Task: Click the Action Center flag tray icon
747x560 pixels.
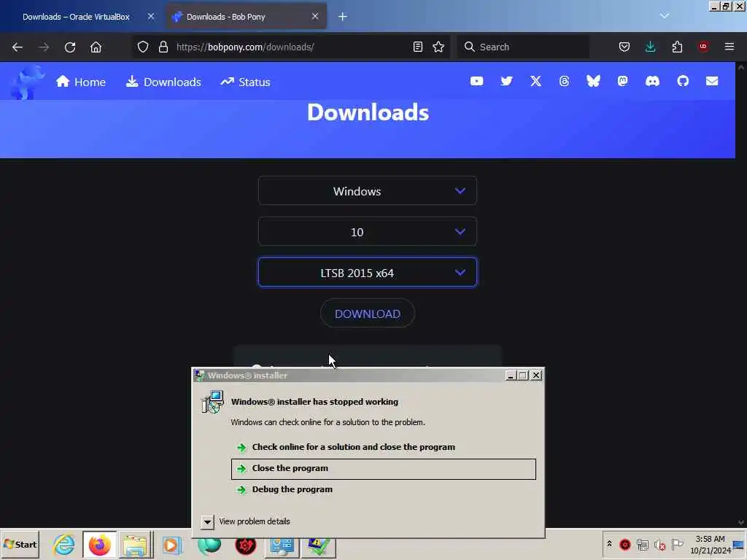Action: tap(677, 544)
